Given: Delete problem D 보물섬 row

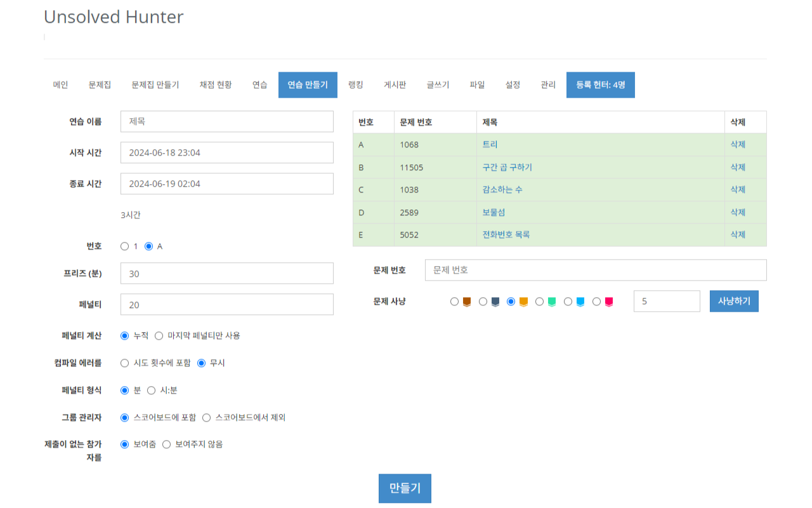Looking at the screenshot, I should pyautogui.click(x=738, y=212).
